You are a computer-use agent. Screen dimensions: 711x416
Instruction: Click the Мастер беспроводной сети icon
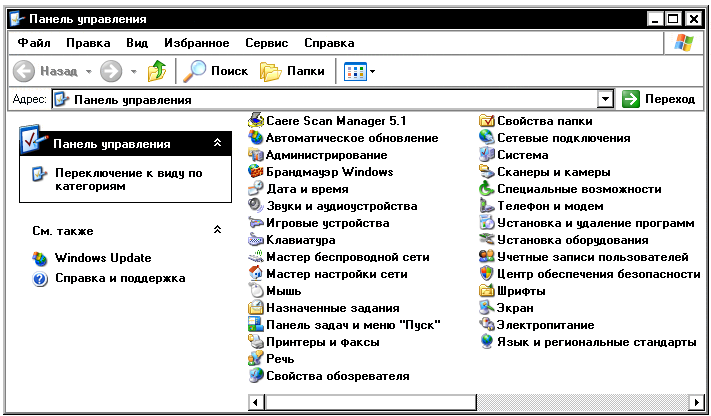click(256, 257)
